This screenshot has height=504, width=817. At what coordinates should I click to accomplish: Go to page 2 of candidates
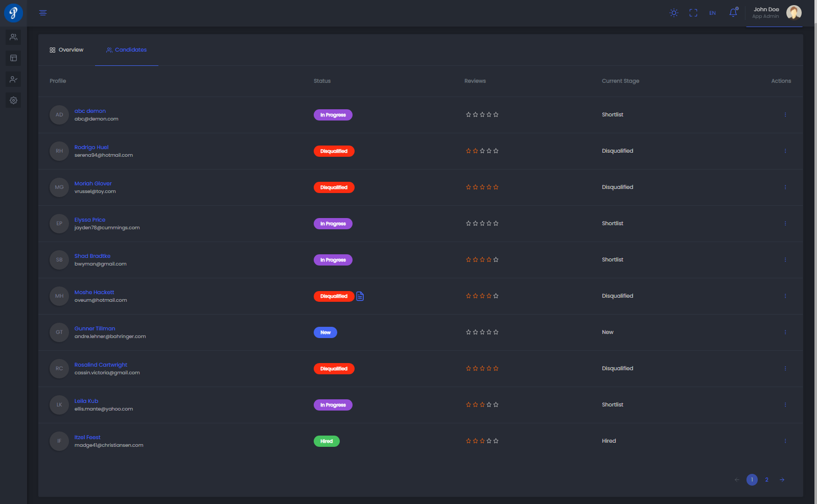[x=766, y=479]
